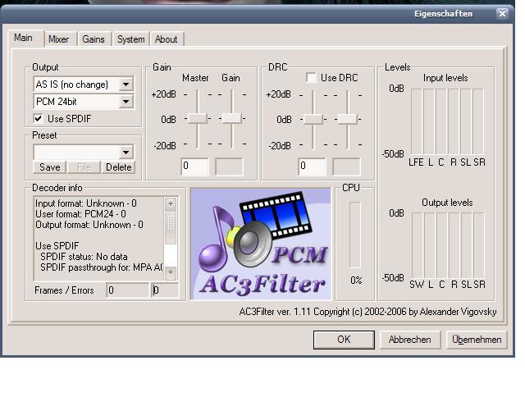Click the AC3Filter PCM logo image
525x420 pixels.
[x=261, y=244]
